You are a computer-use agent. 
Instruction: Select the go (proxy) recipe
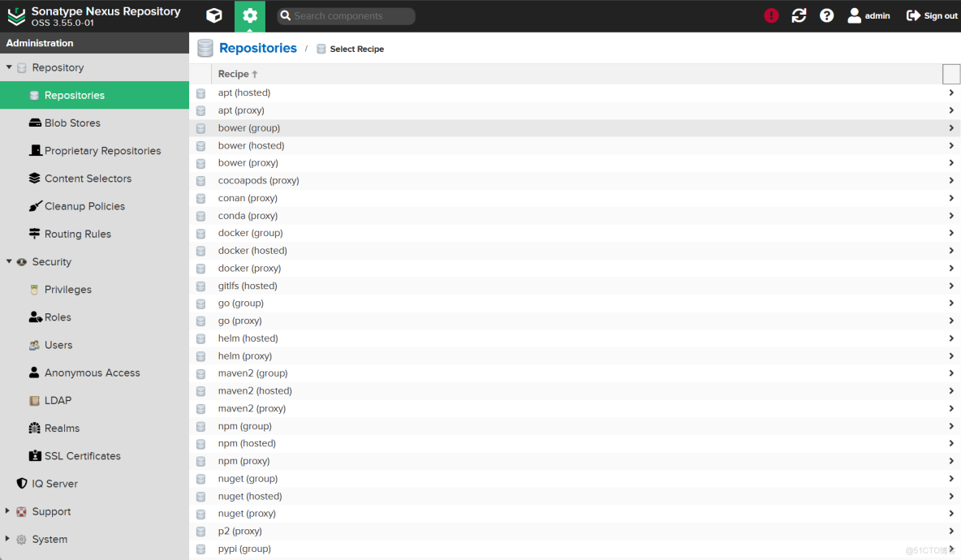[x=575, y=321]
